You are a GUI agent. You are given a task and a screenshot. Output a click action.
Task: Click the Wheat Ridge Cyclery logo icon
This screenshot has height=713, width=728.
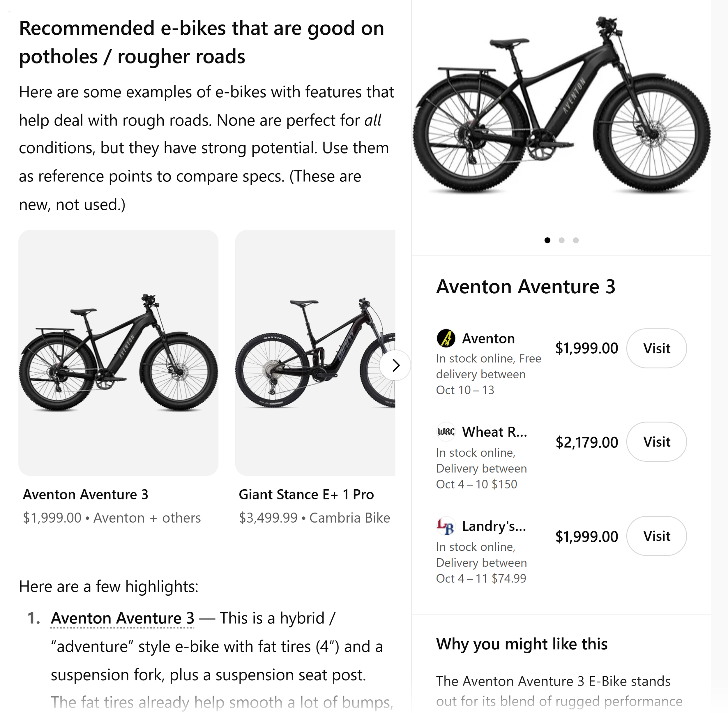point(446,432)
